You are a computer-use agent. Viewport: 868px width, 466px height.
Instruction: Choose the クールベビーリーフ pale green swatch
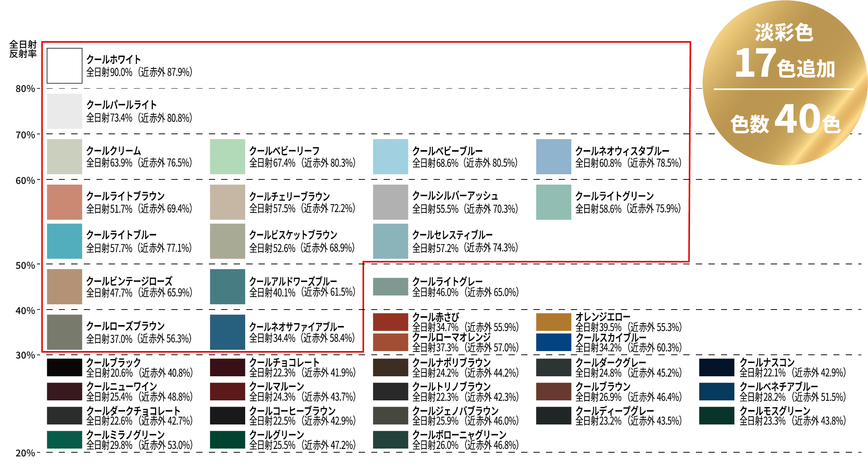pos(227,156)
